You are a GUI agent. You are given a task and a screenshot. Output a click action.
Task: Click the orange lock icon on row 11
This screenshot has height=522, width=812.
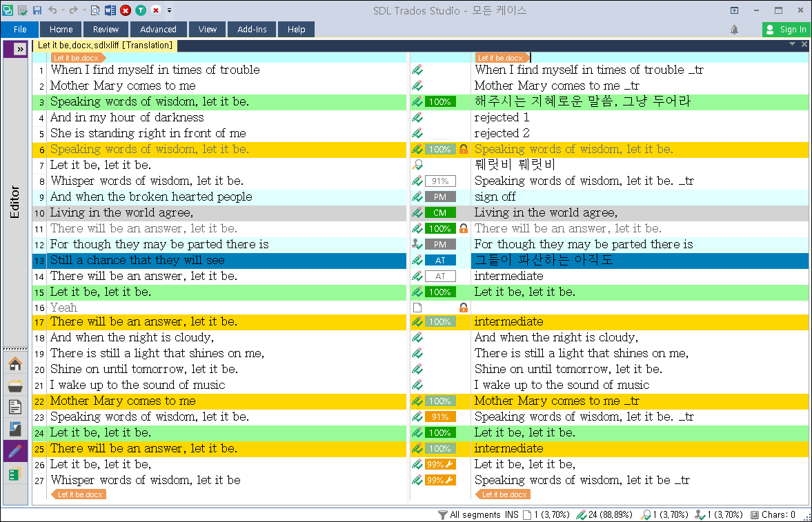click(x=464, y=228)
